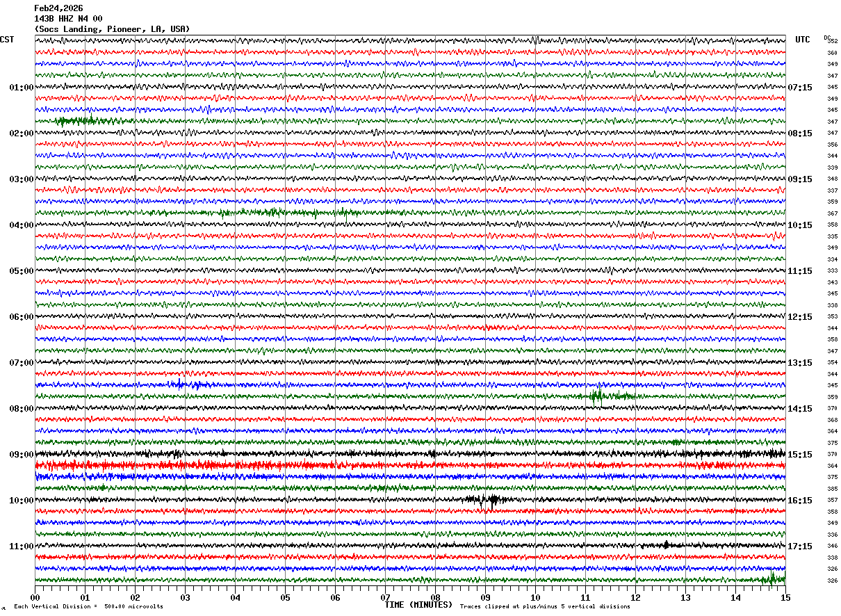Click the minute 15 tick label on time axis
841x616 pixels.
[785, 597]
